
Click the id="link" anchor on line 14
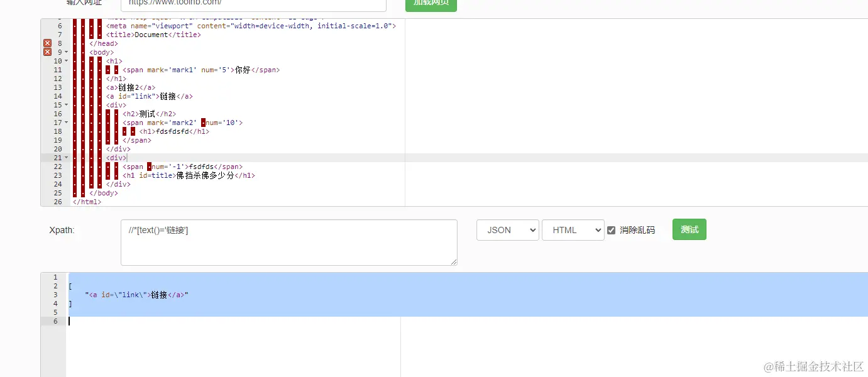click(150, 96)
